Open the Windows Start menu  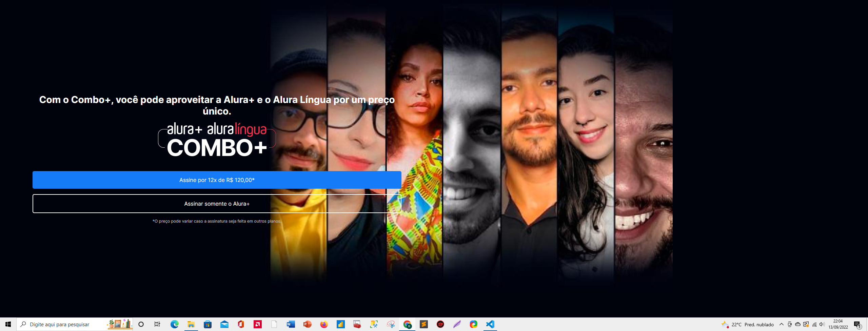click(8, 324)
